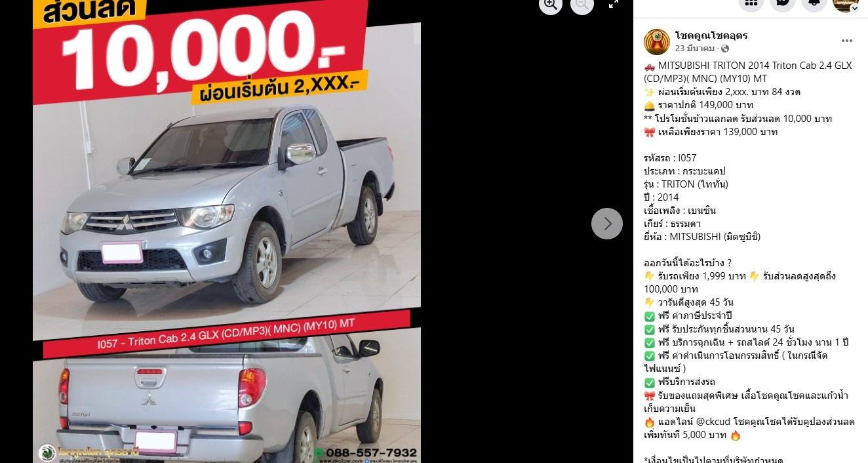
Task: Click the phone number 088-557-7932
Action: [x=371, y=453]
